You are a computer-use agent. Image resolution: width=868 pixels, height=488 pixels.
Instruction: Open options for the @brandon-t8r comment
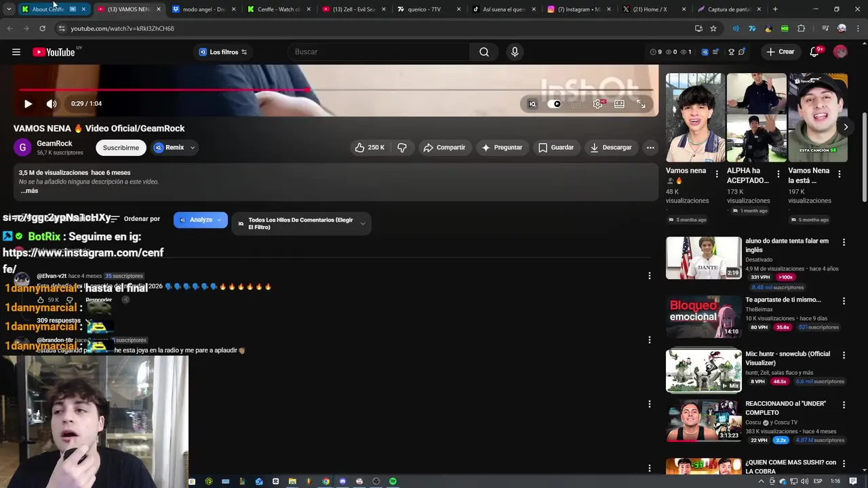tap(650, 340)
